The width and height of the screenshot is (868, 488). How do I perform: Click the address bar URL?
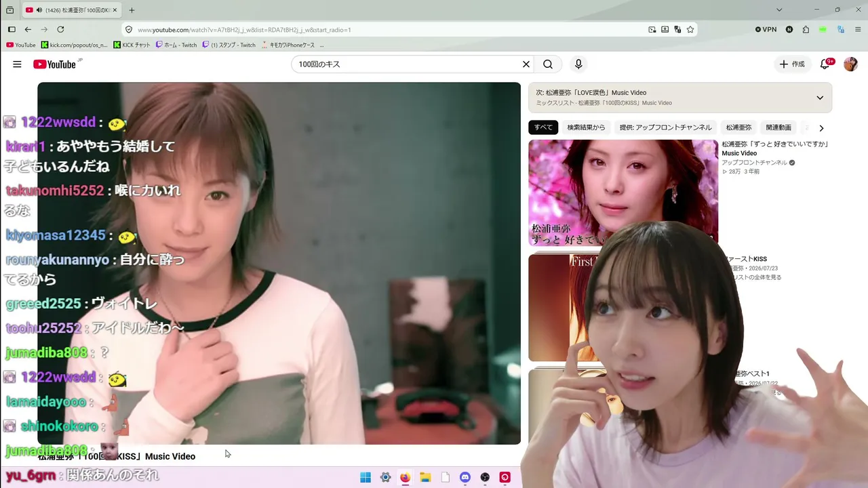244,30
